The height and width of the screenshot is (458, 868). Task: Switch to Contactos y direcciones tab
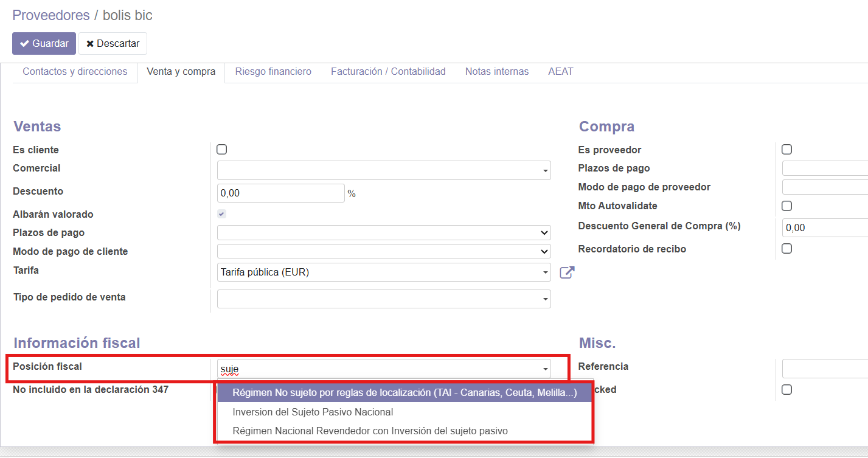(x=75, y=72)
